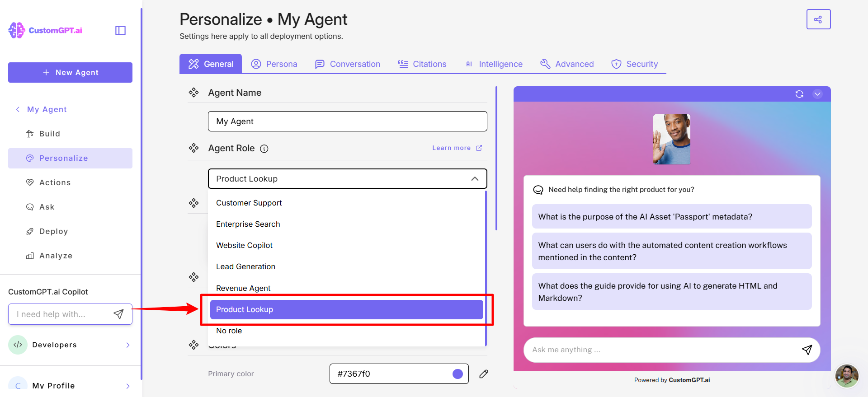Select Revenue Agent role
Image resolution: width=868 pixels, height=397 pixels.
click(x=346, y=288)
